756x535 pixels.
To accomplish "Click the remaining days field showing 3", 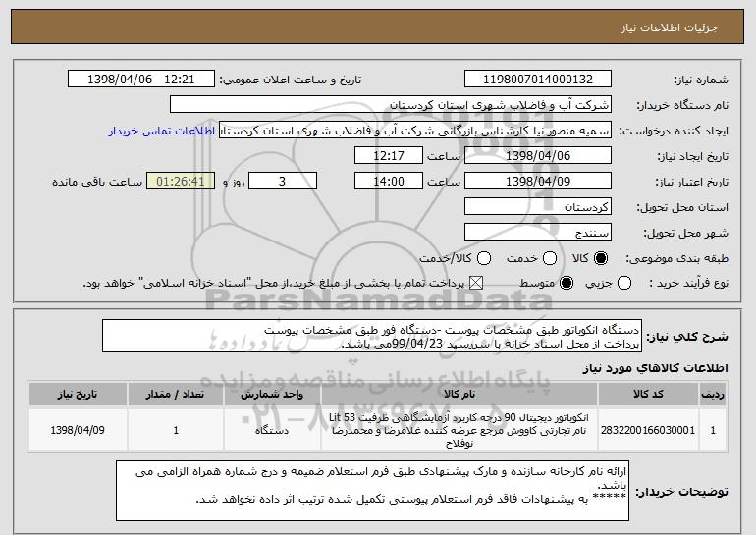I will pos(283,182).
